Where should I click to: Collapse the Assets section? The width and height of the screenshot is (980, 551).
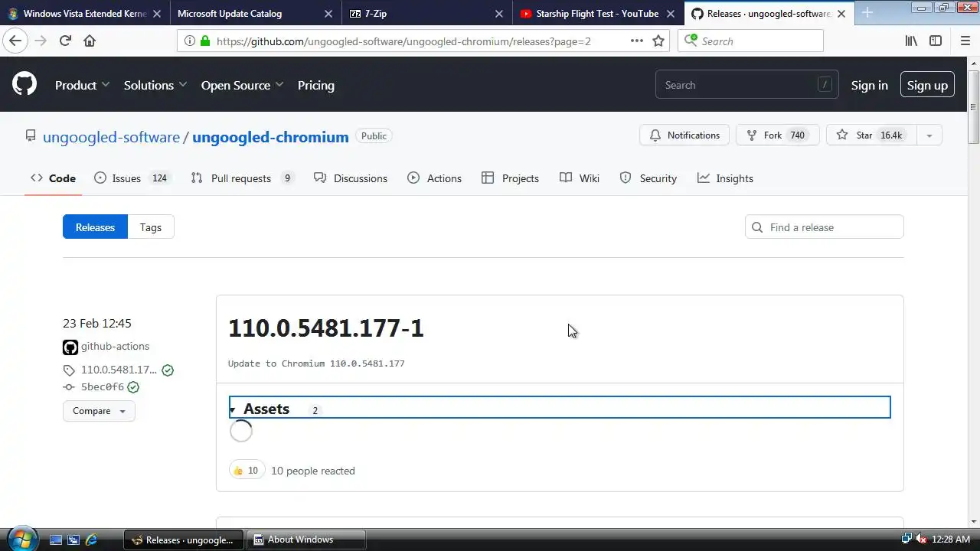coord(560,408)
